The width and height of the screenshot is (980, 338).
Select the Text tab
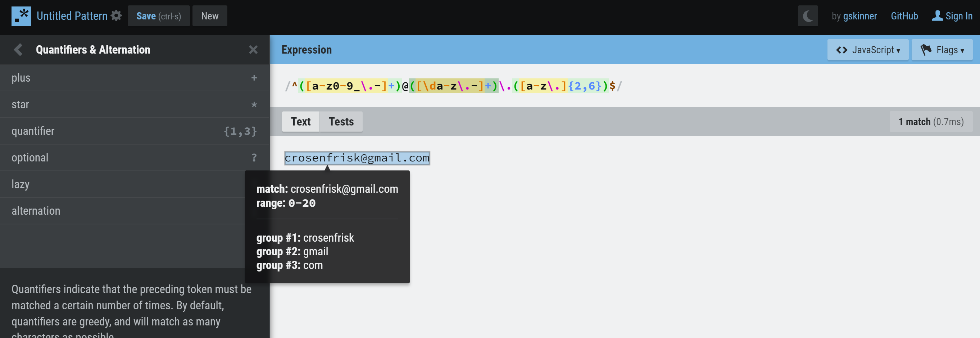pos(300,122)
